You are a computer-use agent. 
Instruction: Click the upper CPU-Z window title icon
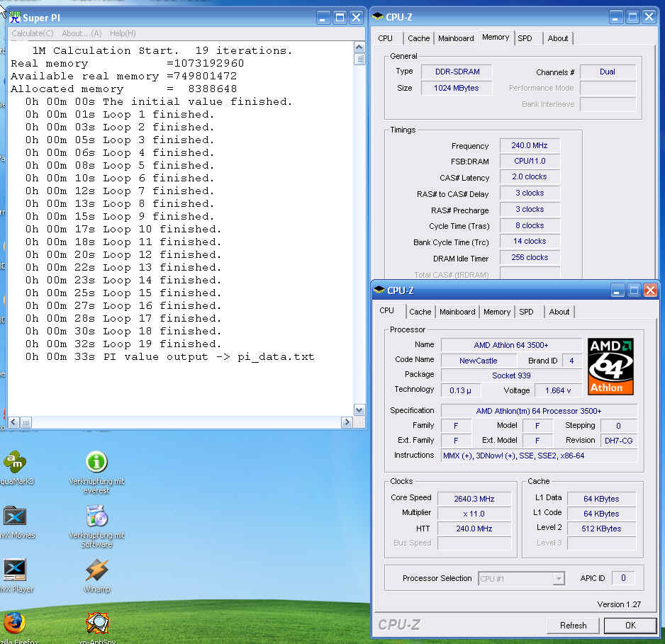point(377,17)
